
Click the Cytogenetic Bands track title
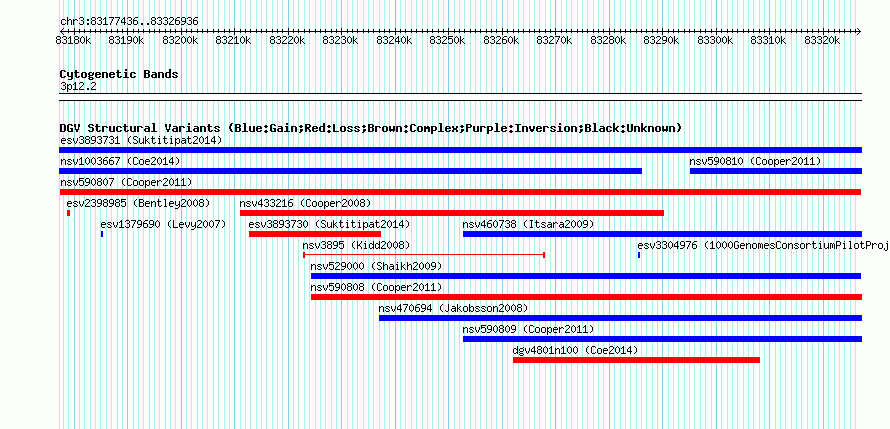tap(119, 74)
